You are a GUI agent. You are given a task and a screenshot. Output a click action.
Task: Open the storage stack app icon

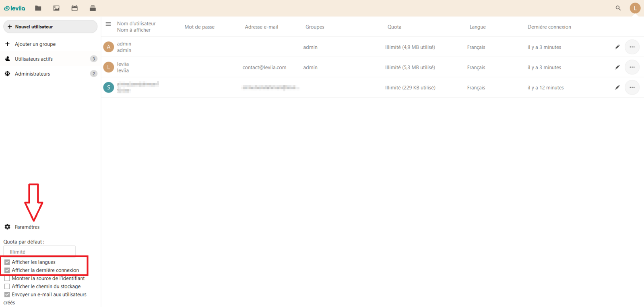coord(93,8)
